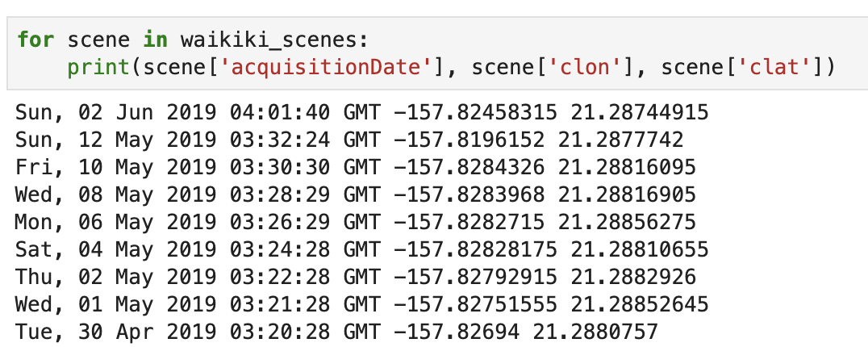Click the Thu, 02 May 2019 output line
Screen dimensions: 868x347
(x=356, y=277)
